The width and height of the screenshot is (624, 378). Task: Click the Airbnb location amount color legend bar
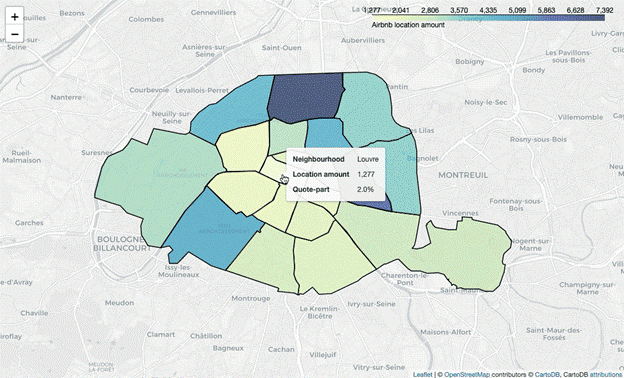click(488, 18)
